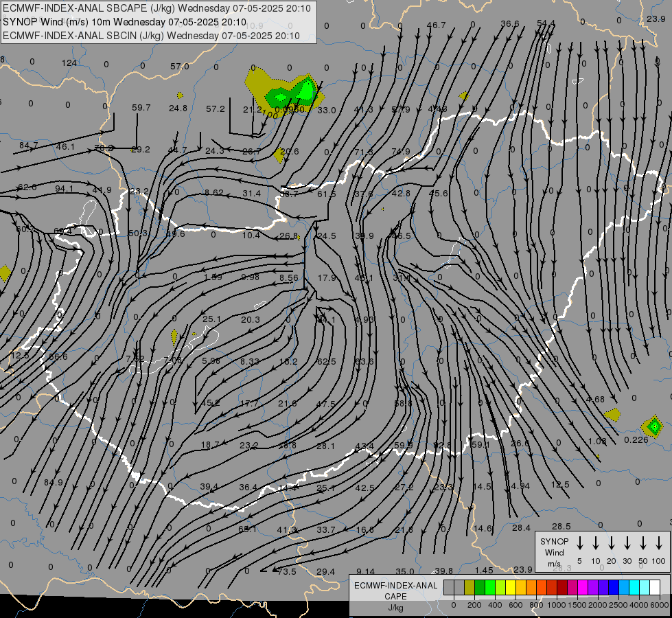Click the '4.94' value on the map

pos(520,486)
